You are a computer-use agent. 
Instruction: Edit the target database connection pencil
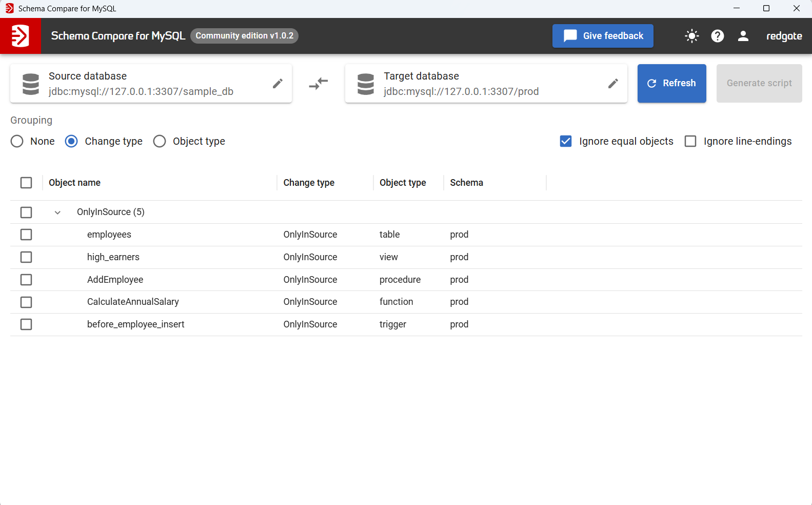[x=612, y=84]
